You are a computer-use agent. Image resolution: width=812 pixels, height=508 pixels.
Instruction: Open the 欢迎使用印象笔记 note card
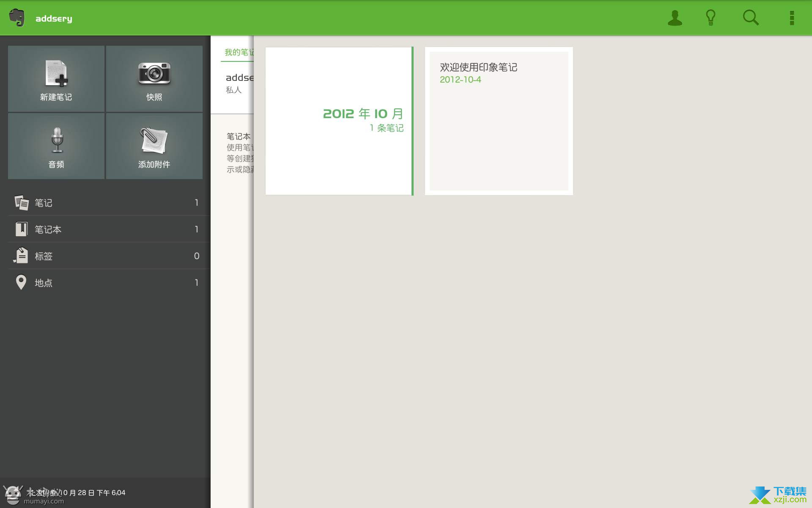499,121
